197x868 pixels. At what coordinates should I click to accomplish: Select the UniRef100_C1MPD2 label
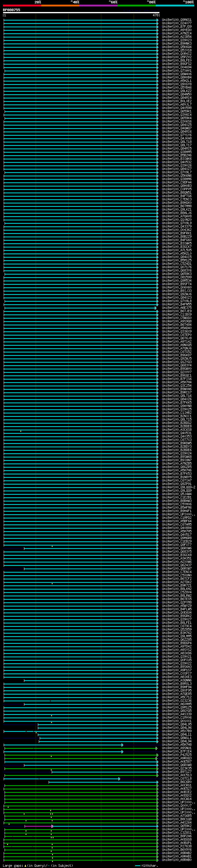tap(177, 518)
